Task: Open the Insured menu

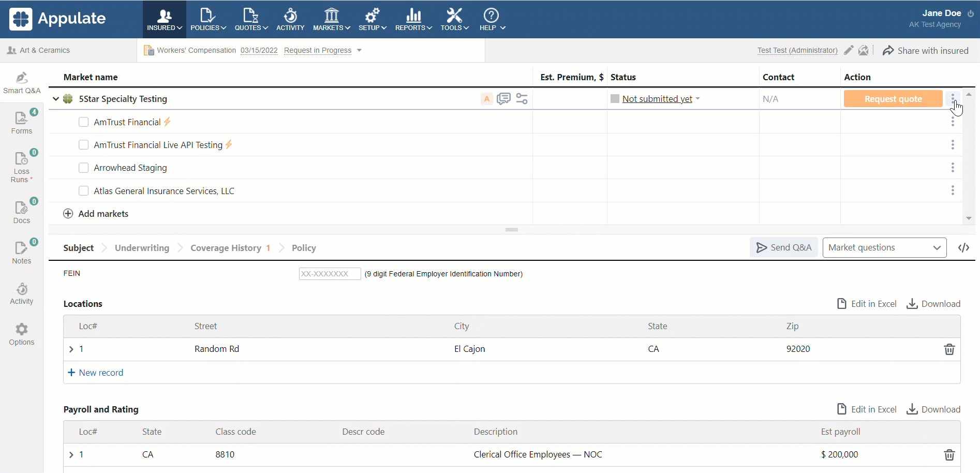Action: [165, 20]
